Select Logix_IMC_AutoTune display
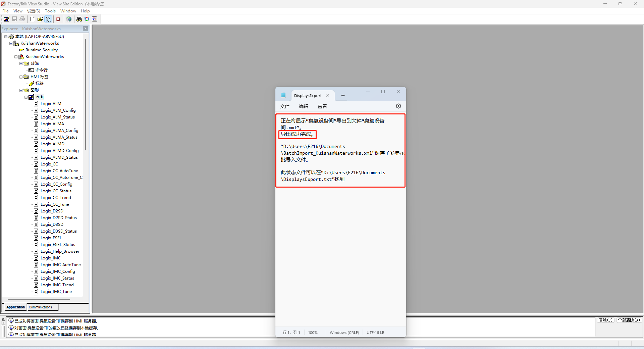Screen dimensions: 644x349 coord(61,265)
